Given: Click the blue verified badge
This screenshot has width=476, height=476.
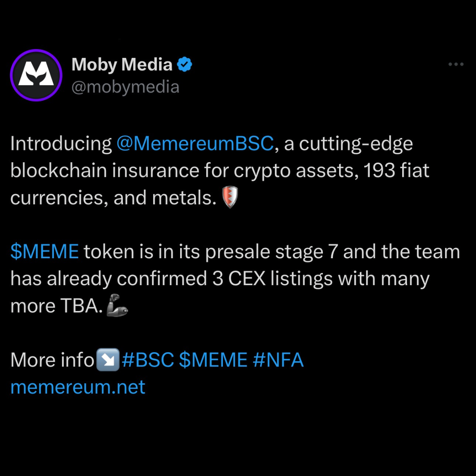Looking at the screenshot, I should click(x=184, y=64).
